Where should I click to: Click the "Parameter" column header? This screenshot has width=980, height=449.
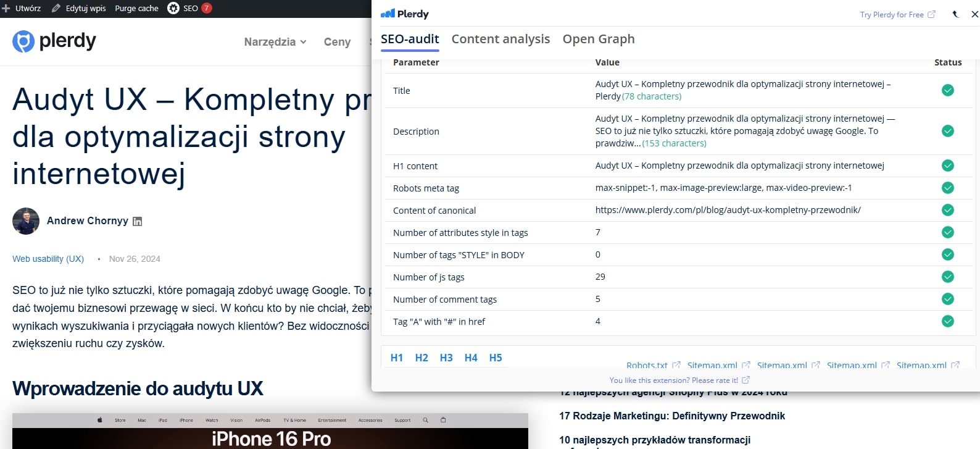pyautogui.click(x=416, y=62)
